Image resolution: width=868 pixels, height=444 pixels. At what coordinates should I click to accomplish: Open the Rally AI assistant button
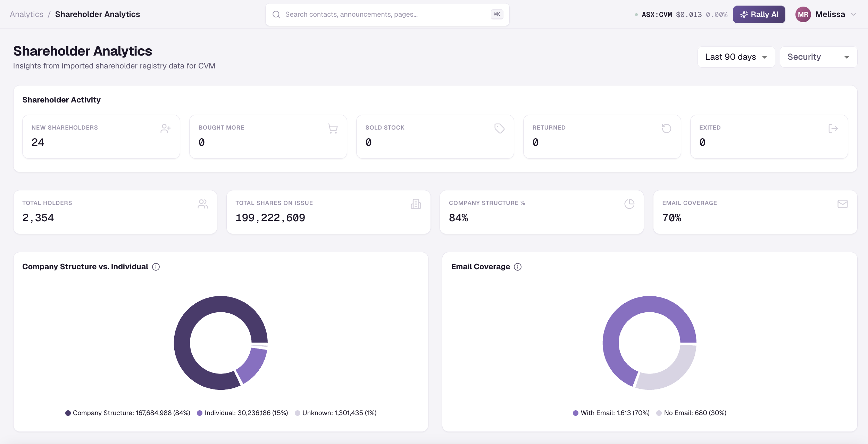pos(759,15)
